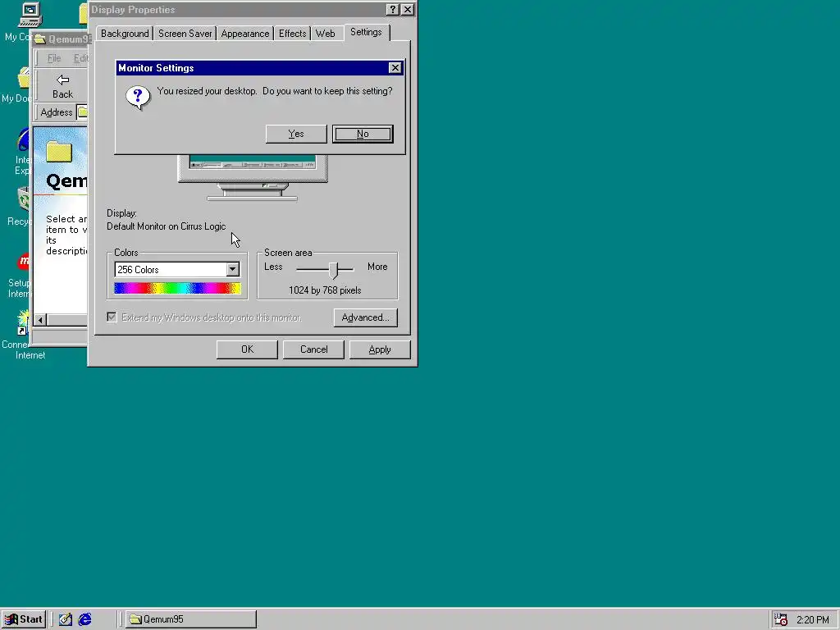
Task: Select the Appearance tab
Action: point(244,33)
